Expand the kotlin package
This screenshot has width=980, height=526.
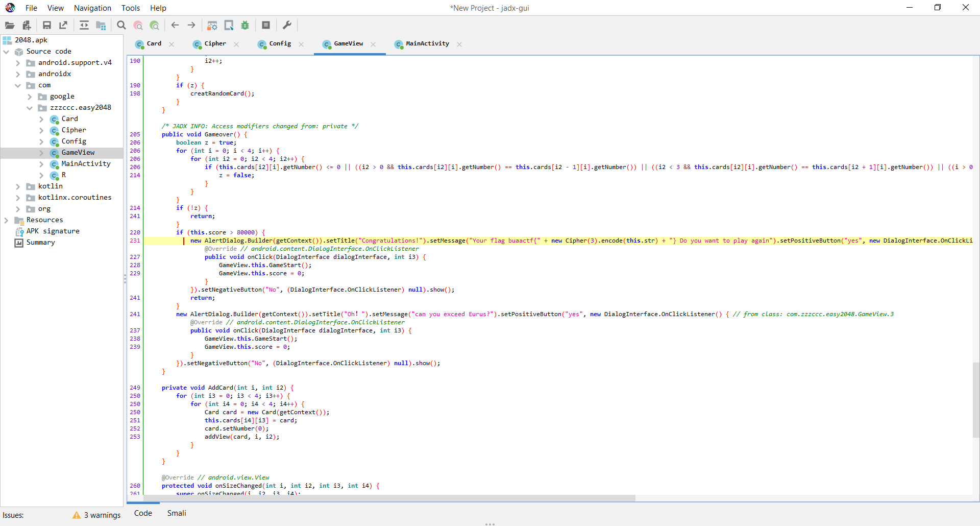pos(18,186)
